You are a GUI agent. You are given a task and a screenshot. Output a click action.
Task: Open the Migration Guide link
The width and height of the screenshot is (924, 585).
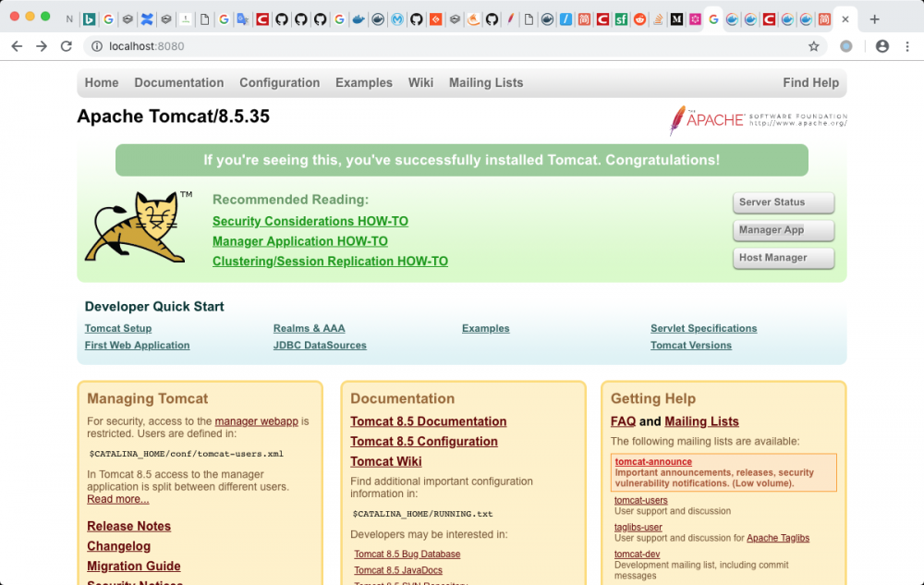134,567
